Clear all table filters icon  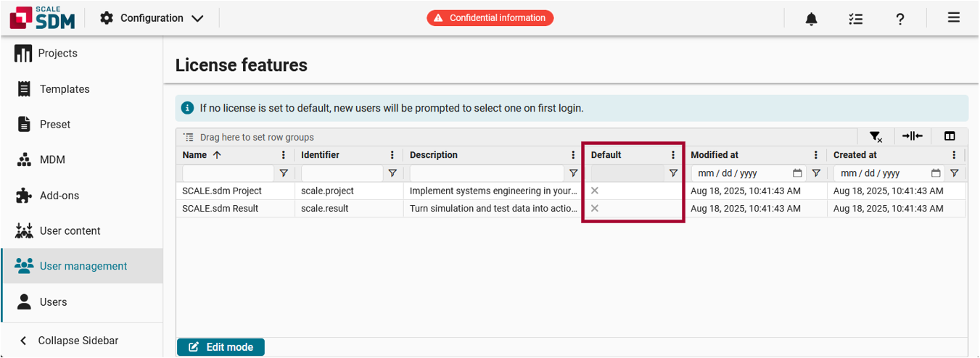876,137
